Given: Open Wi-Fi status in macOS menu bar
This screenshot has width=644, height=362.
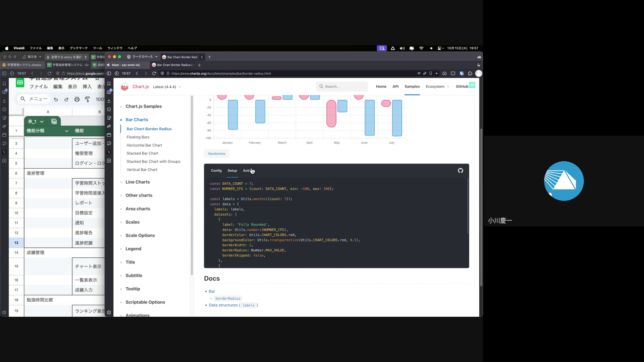Looking at the screenshot, I should pos(421,48).
